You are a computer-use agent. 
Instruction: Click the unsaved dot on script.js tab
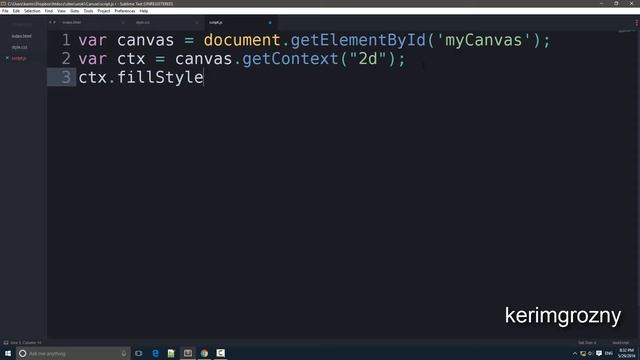tap(270, 22)
